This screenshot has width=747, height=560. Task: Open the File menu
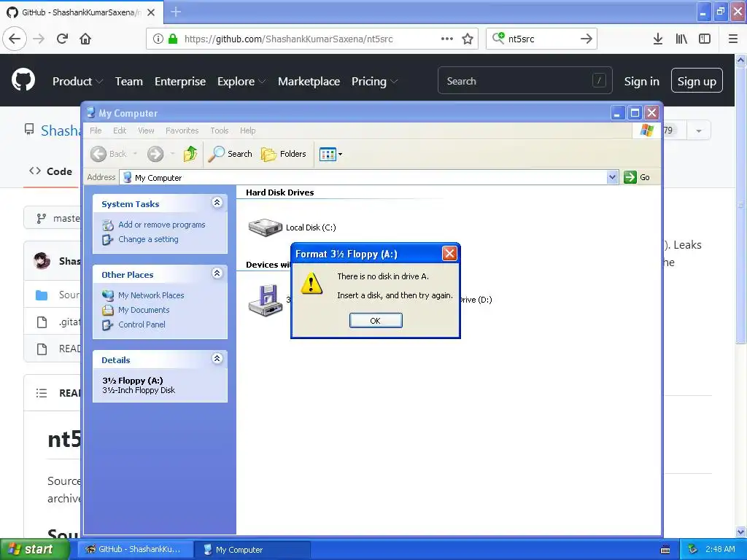click(x=96, y=131)
